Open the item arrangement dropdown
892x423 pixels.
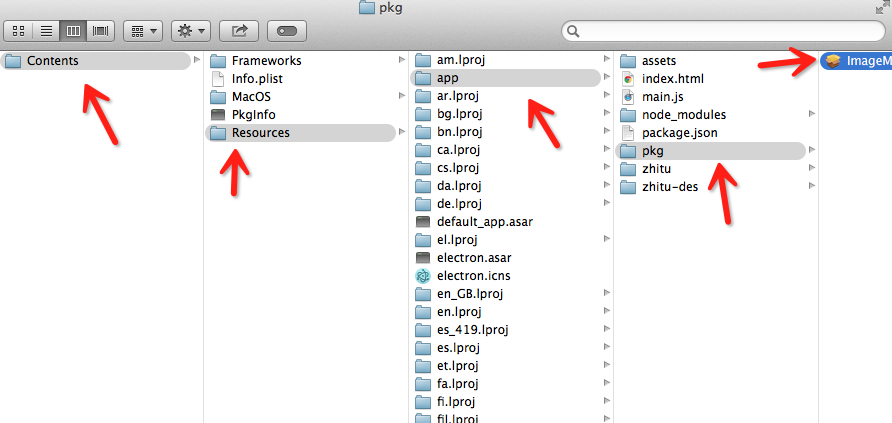point(143,31)
